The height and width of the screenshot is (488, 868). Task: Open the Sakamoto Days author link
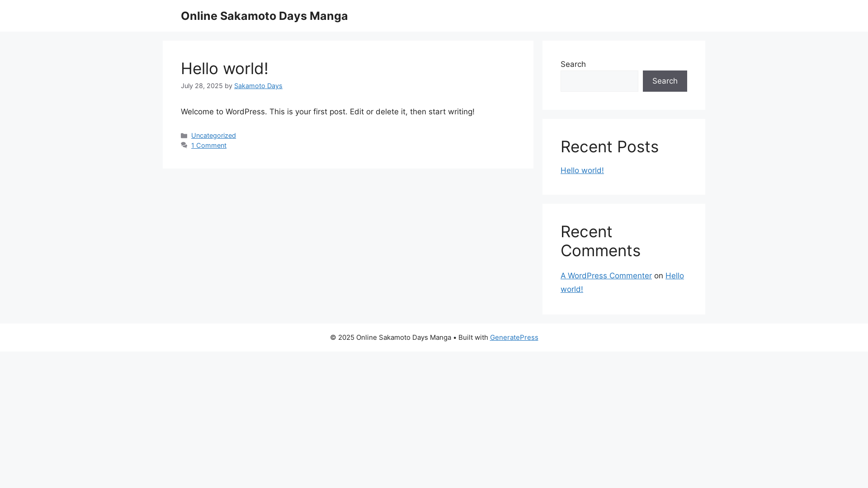click(x=258, y=86)
